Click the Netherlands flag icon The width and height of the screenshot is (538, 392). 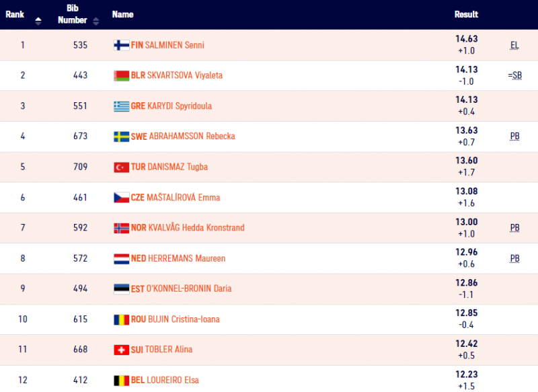(x=121, y=258)
